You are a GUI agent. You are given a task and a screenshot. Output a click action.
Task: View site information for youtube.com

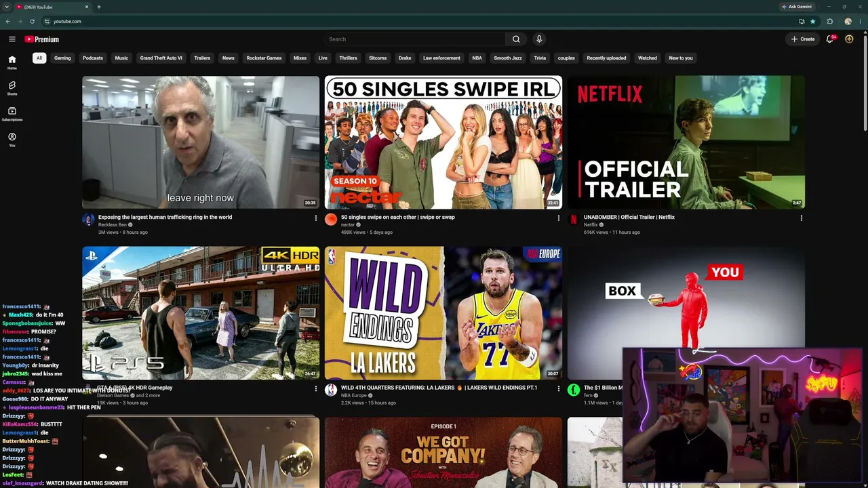(x=47, y=21)
